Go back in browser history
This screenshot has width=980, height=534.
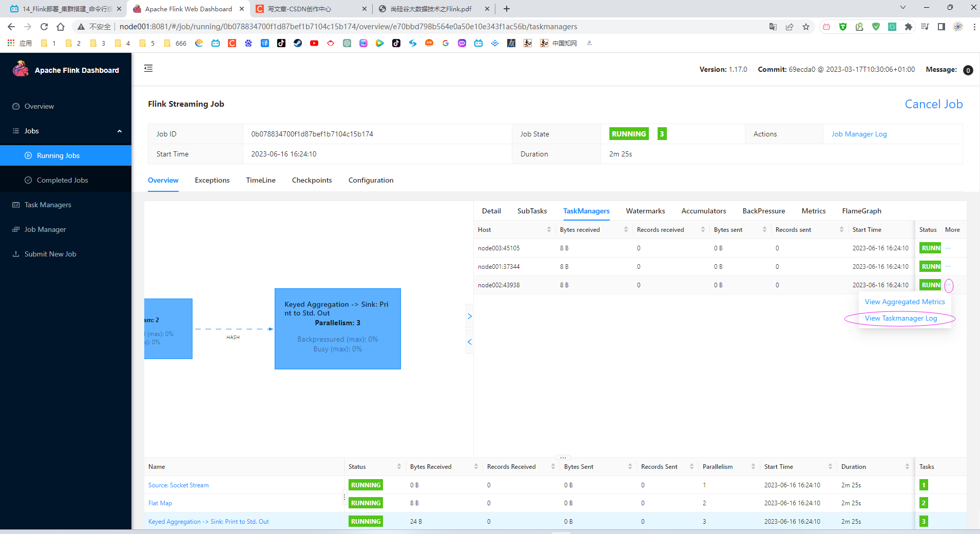point(11,27)
